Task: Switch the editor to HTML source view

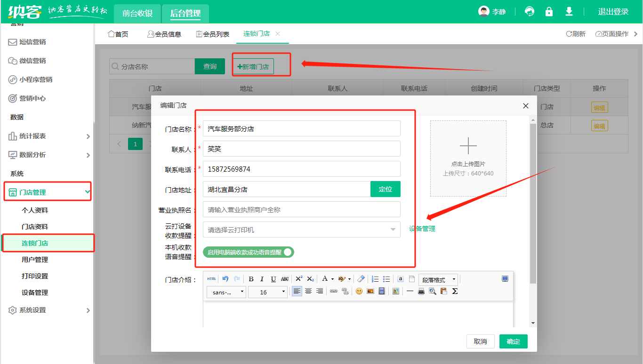Action: point(211,279)
